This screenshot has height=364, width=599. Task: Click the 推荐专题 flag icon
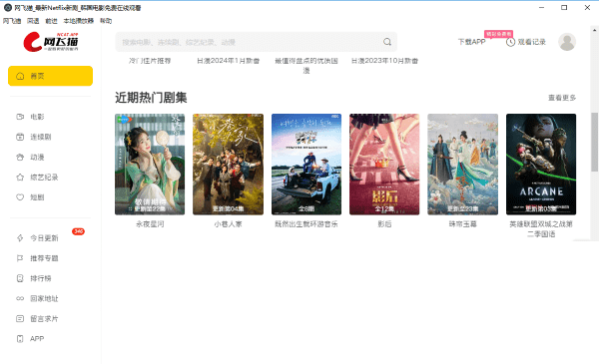point(20,258)
